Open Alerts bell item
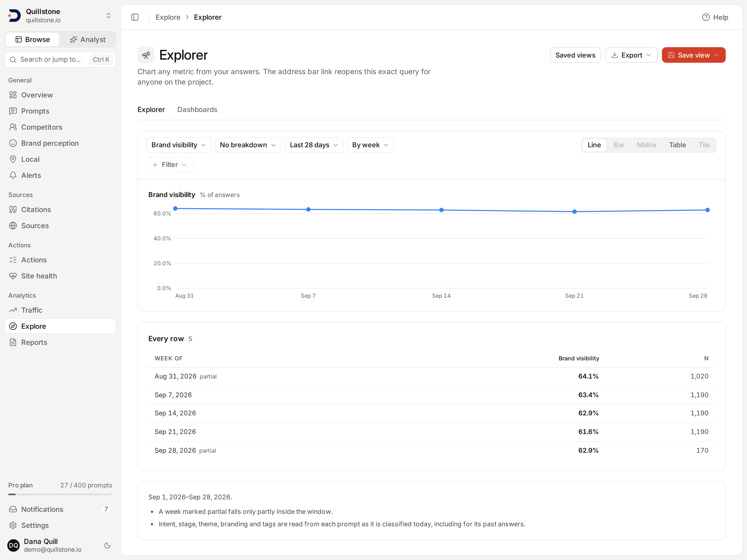Image resolution: width=747 pixels, height=560 pixels. 60,176
